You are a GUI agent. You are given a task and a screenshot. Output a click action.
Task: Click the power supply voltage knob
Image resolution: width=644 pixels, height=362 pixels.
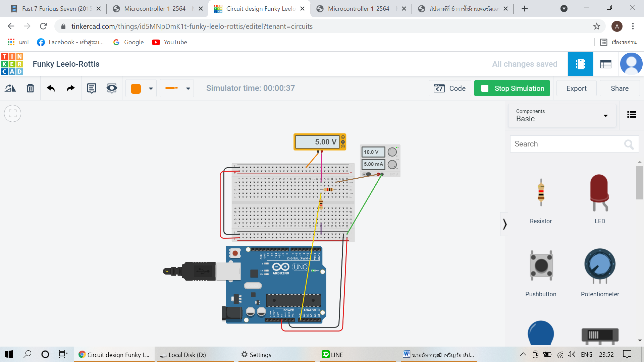[392, 152]
